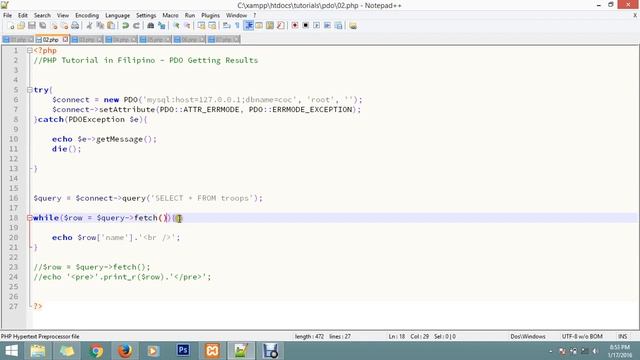Click the Replace toolbar icon
Image resolution: width=640 pixels, height=360 pixels.
(x=162, y=26)
